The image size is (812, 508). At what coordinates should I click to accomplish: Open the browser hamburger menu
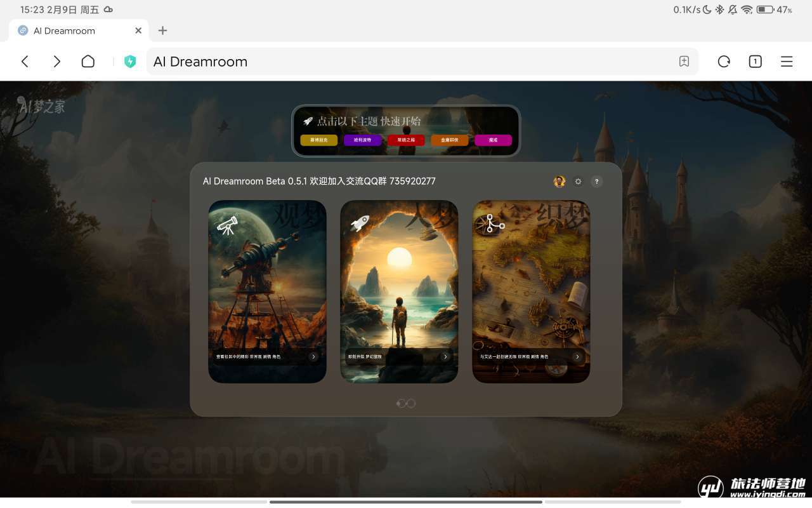click(x=787, y=62)
